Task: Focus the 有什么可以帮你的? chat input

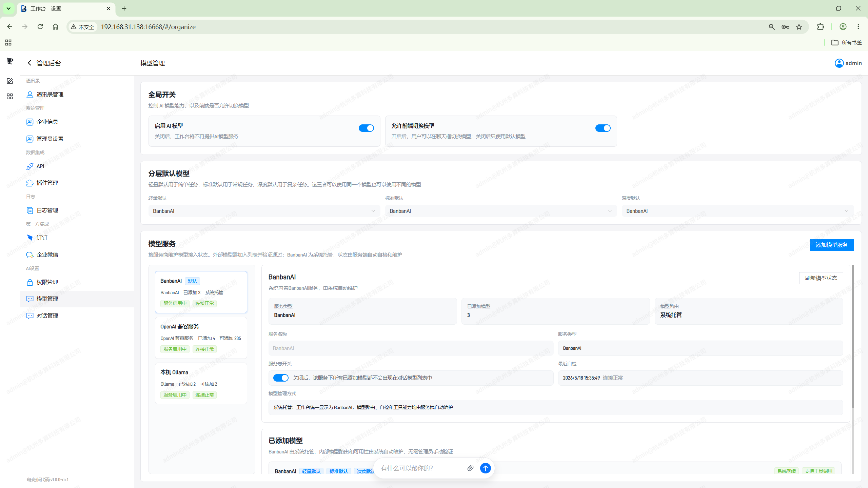Action: pyautogui.click(x=420, y=468)
